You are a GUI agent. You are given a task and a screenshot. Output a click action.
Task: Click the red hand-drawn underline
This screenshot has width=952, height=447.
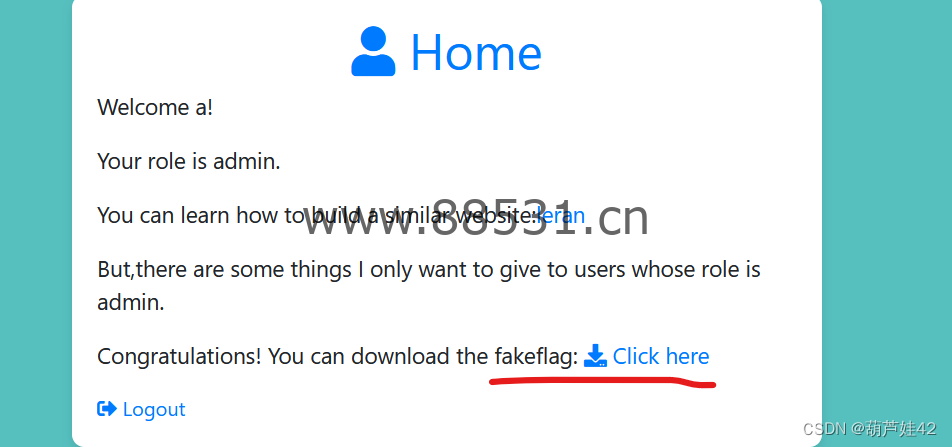pos(603,381)
